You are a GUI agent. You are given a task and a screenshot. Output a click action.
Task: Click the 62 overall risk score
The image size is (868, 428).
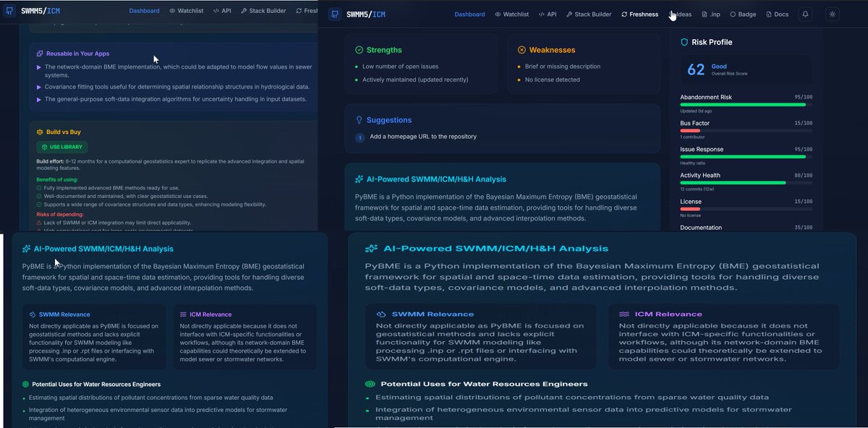click(696, 69)
